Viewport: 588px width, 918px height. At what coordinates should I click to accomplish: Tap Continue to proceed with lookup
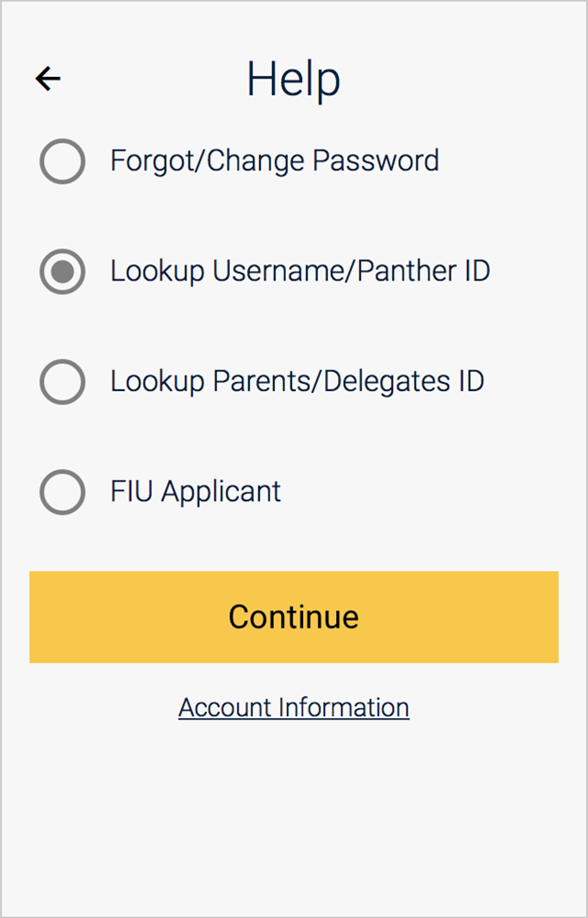293,617
